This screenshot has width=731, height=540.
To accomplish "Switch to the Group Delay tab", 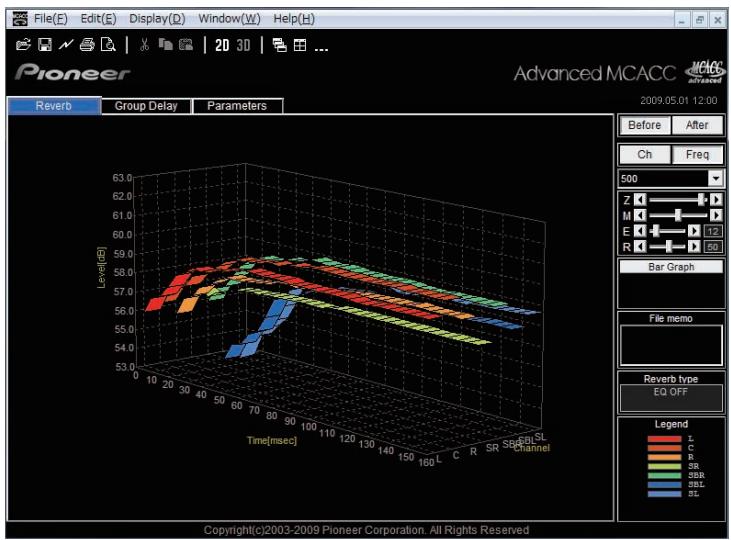I will point(146,106).
